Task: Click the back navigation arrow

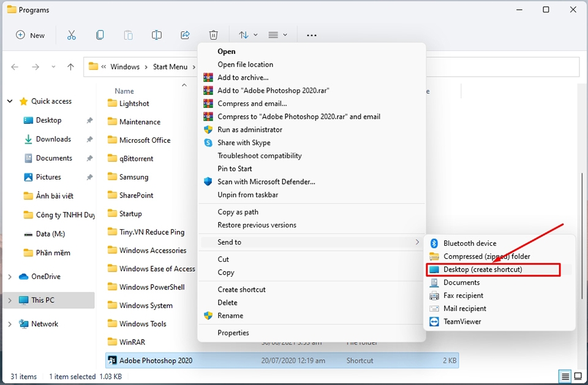Action: click(x=15, y=67)
